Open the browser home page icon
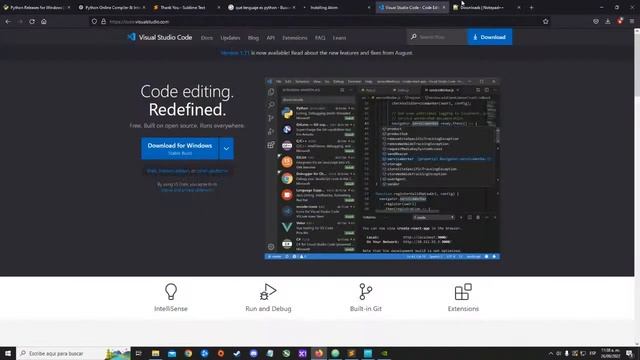640x360 pixels. 44,21
